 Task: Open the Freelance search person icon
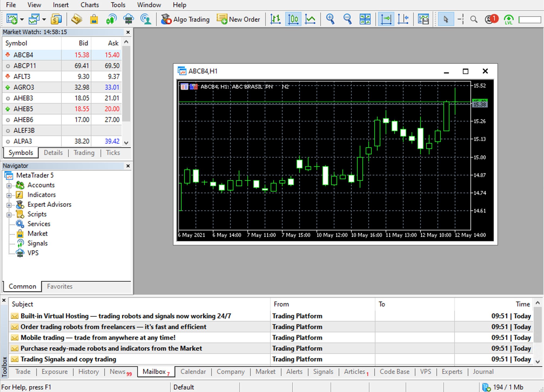(x=146, y=19)
